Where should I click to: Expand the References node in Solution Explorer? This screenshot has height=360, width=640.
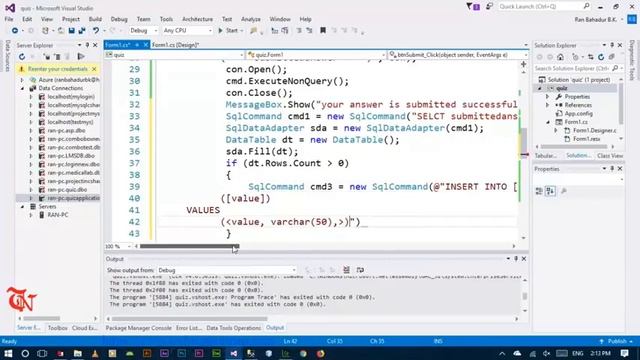click(x=548, y=105)
